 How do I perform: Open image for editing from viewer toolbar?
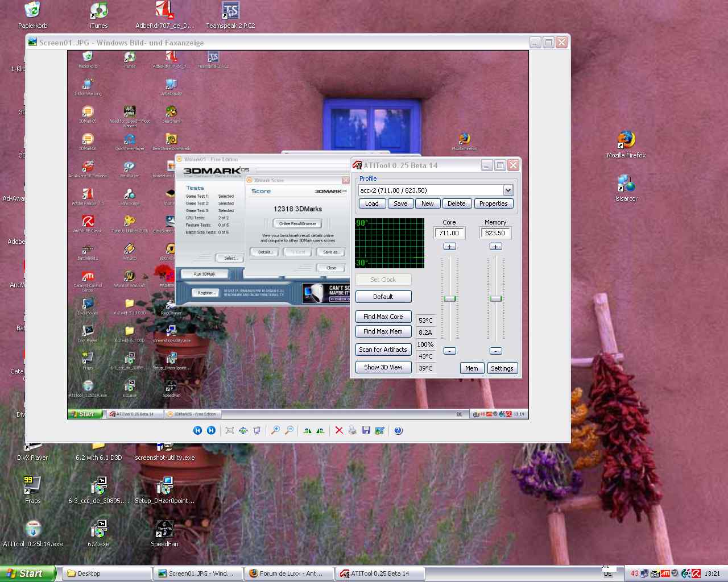coord(380,430)
